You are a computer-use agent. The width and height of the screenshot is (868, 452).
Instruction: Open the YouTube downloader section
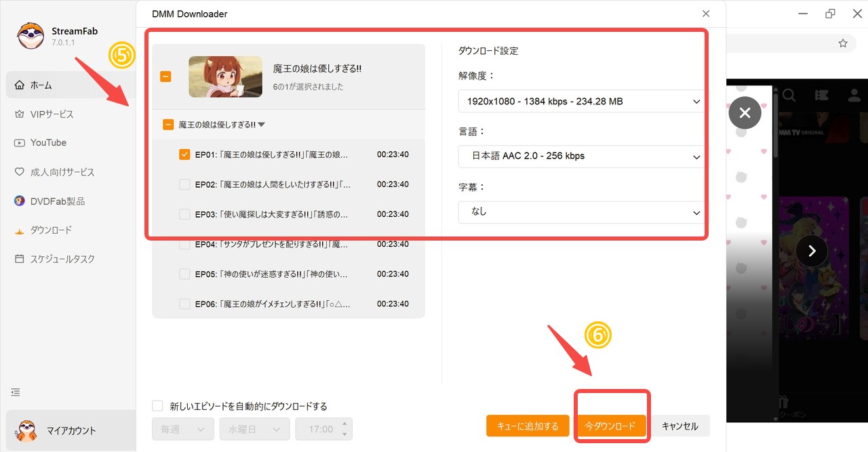pos(47,142)
